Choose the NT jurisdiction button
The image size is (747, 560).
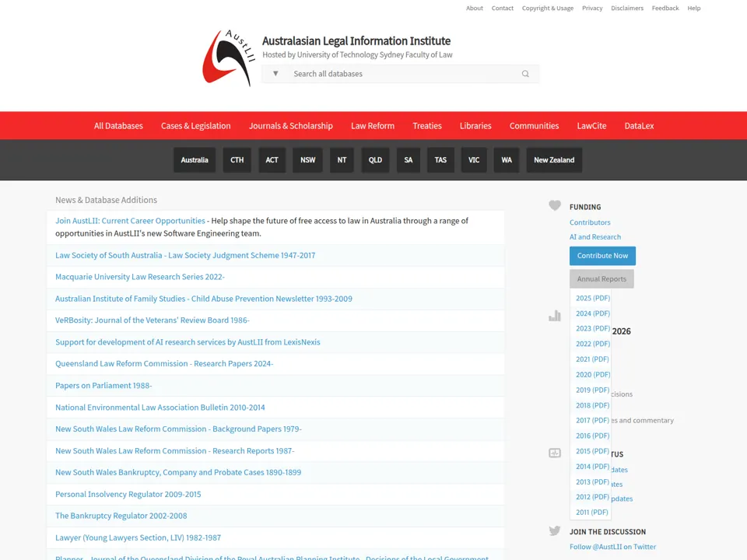[x=342, y=160]
